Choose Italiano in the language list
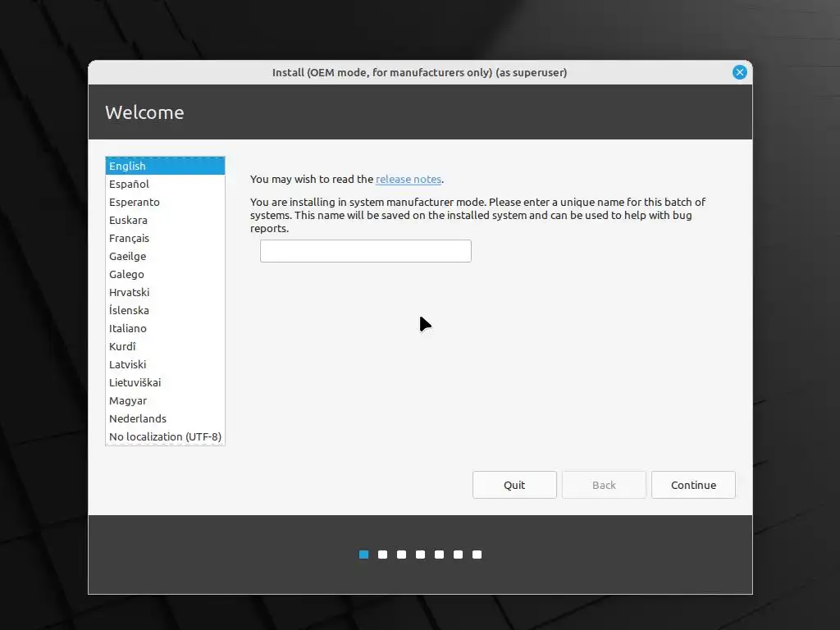The image size is (840, 630). click(x=165, y=328)
